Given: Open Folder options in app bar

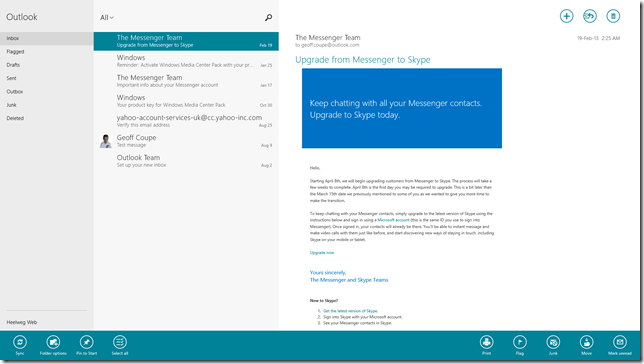Looking at the screenshot, I should [53, 342].
